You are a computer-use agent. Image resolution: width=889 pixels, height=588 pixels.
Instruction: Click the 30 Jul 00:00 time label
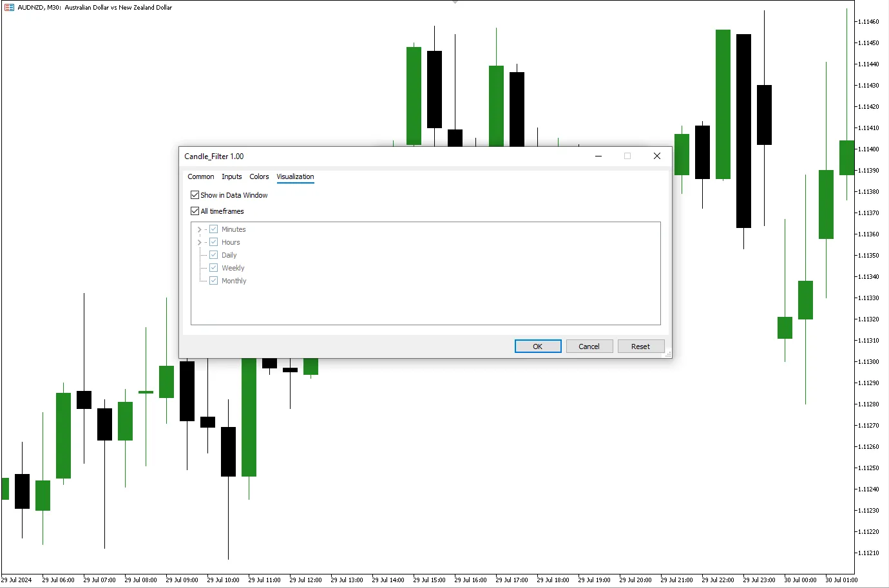click(801, 580)
